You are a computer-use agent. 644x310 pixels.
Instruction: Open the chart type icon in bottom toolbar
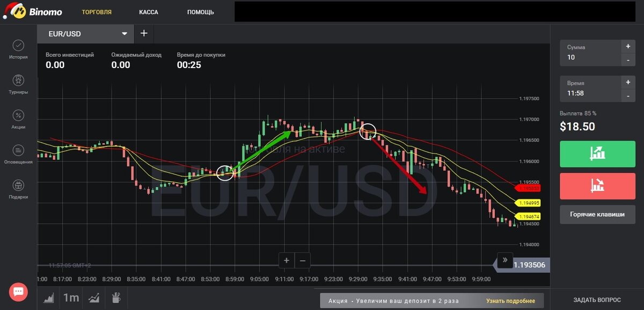click(x=49, y=298)
